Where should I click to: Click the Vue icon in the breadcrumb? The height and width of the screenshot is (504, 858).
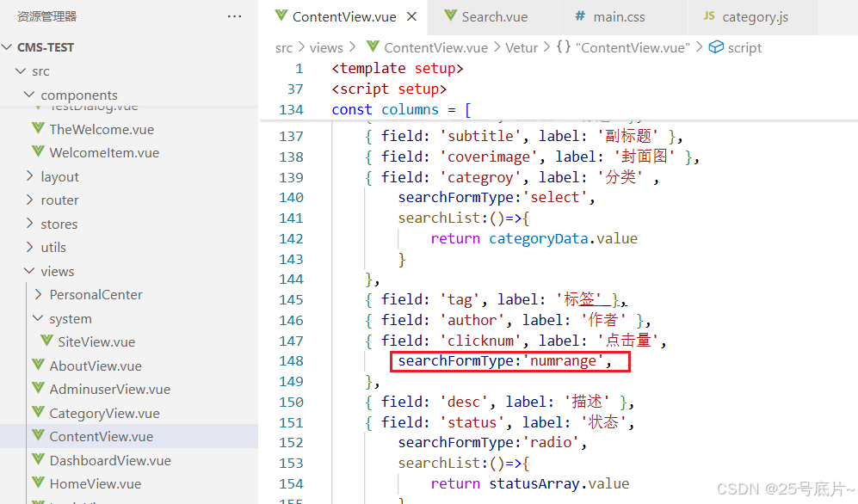pyautogui.click(x=373, y=47)
